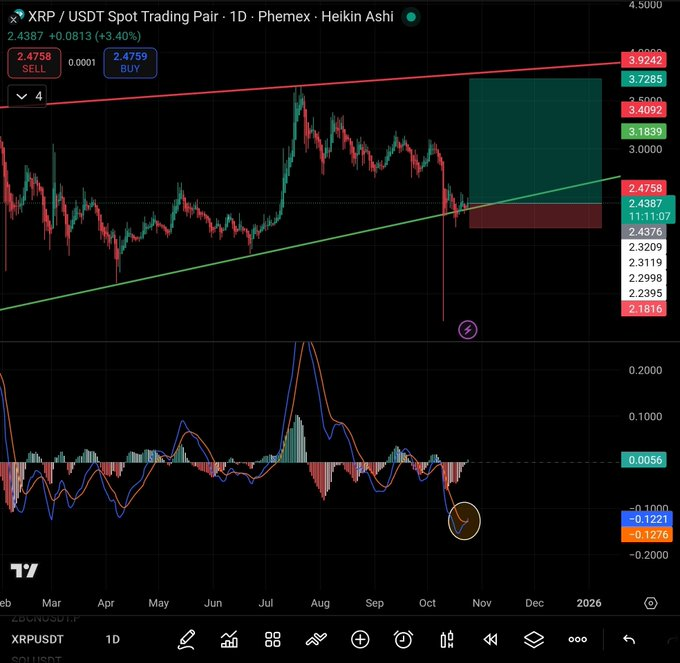Open the three-dots more options menu

coord(578,639)
